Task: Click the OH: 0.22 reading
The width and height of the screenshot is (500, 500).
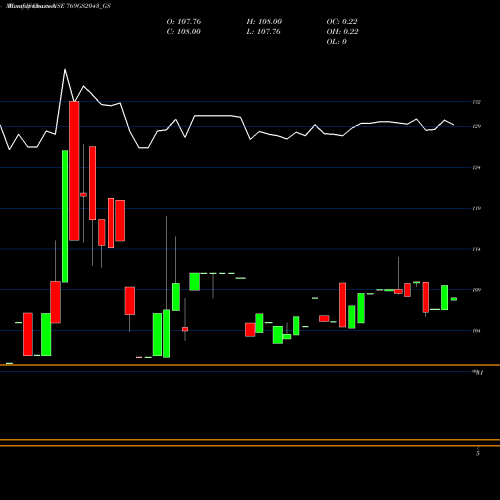Action: pyautogui.click(x=343, y=32)
